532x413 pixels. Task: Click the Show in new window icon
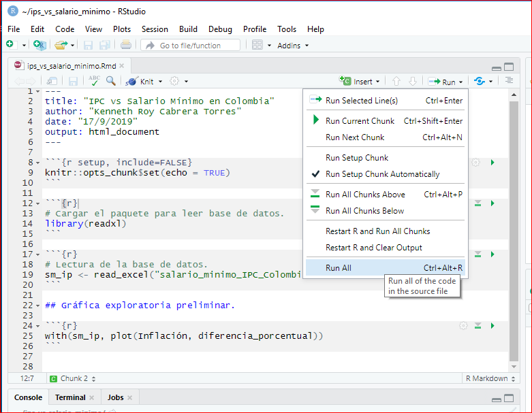(52, 82)
